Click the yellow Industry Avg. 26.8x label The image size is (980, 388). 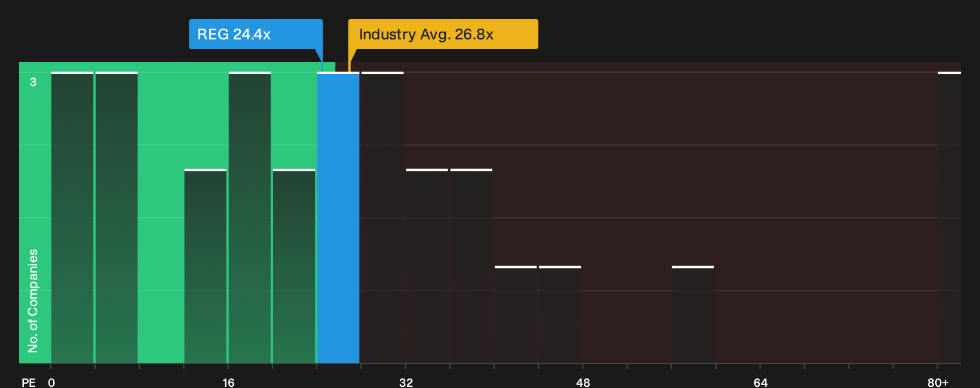click(443, 34)
